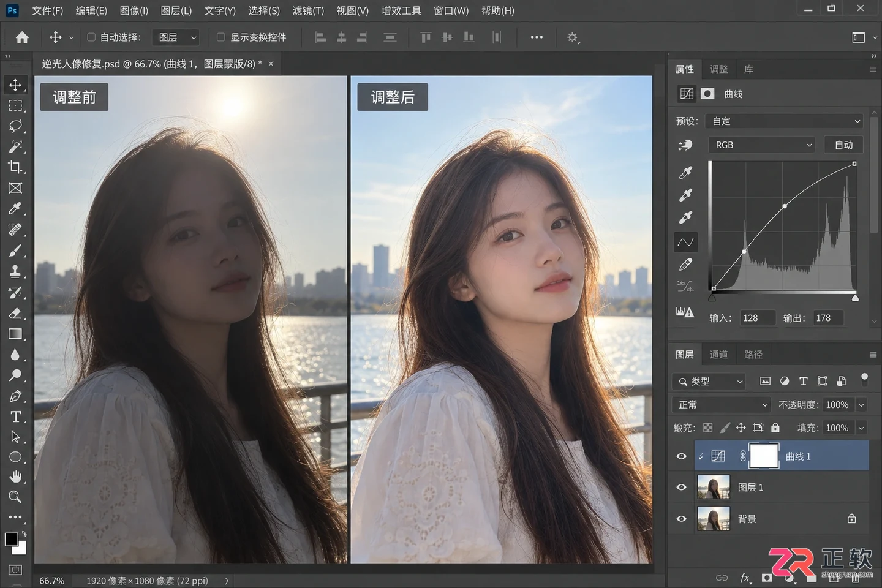Open the RGB channel dropdown
Image resolution: width=882 pixels, height=588 pixels.
coord(762,145)
